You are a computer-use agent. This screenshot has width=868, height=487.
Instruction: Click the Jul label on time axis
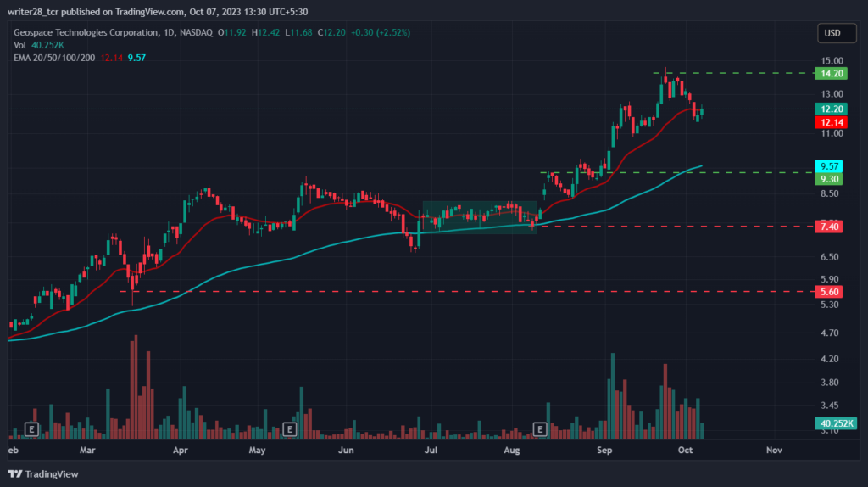click(x=431, y=450)
